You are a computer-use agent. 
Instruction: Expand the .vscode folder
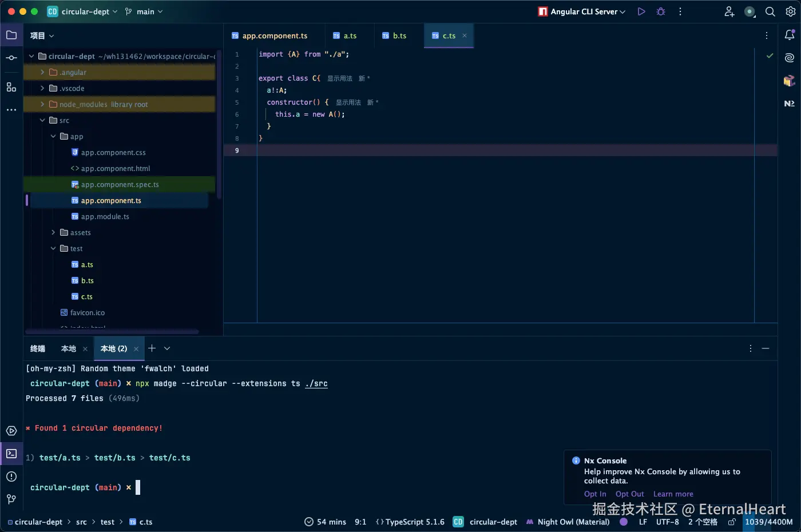pyautogui.click(x=42, y=89)
